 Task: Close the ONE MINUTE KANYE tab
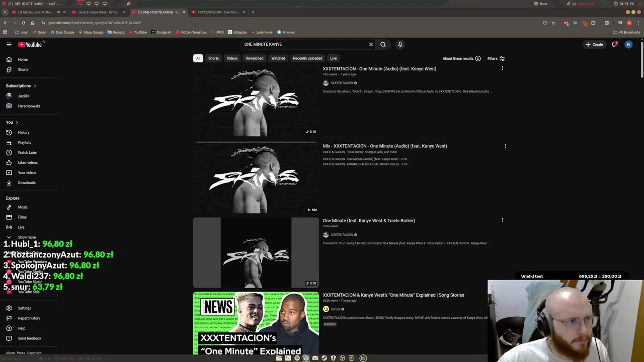184,12
